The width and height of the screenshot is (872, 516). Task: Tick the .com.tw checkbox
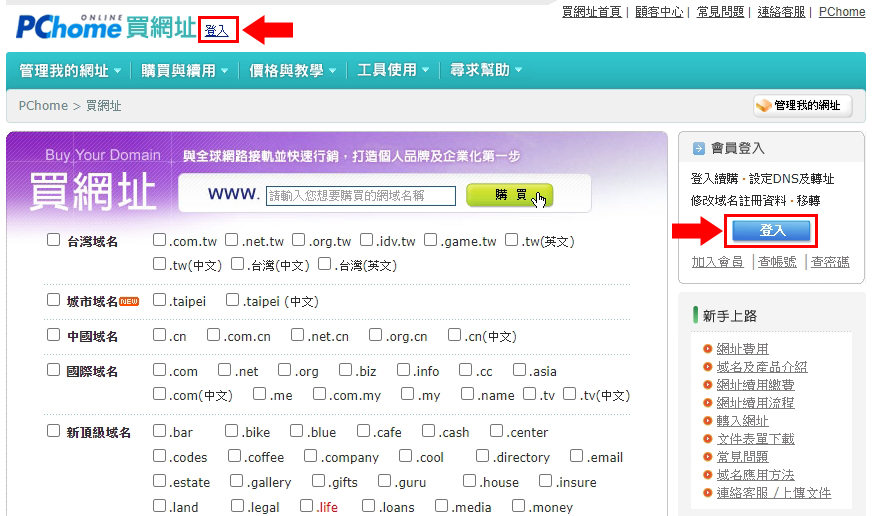click(x=160, y=240)
